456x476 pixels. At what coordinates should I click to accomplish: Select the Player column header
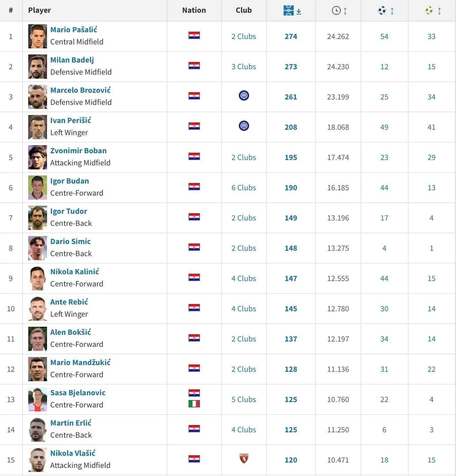click(x=39, y=10)
